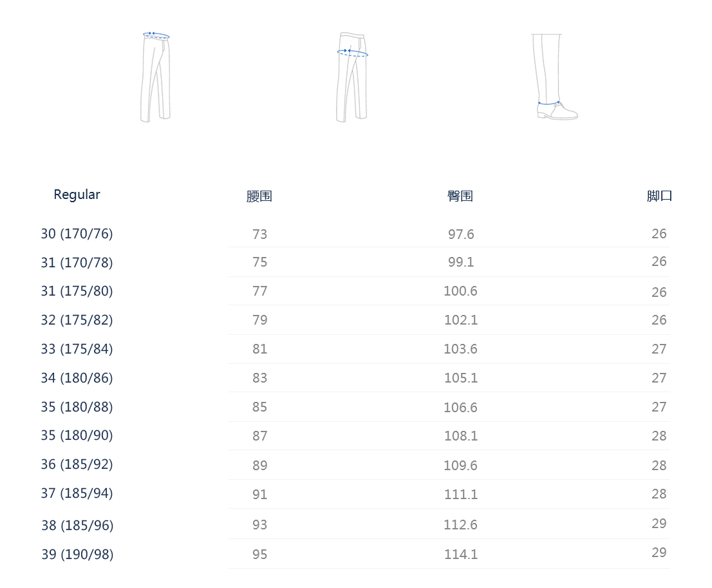712x588 pixels.
Task: Select size row 30 (170/76)
Action: [x=77, y=234]
